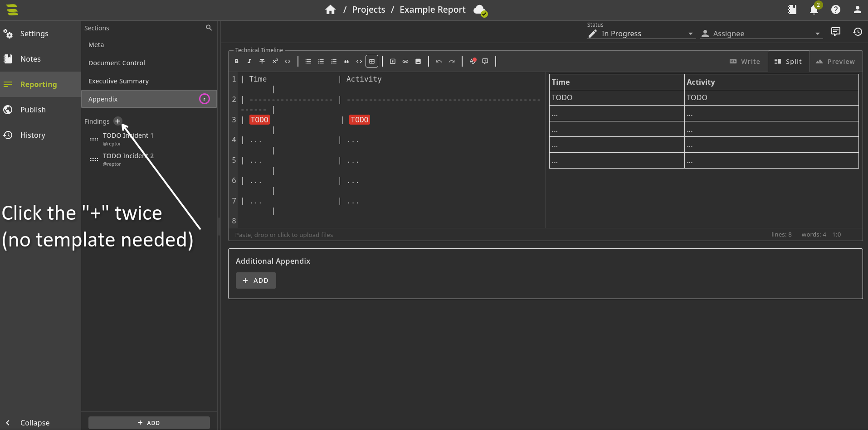Insert a footnote or field reference icon
The image size is (868, 430).
point(392,61)
